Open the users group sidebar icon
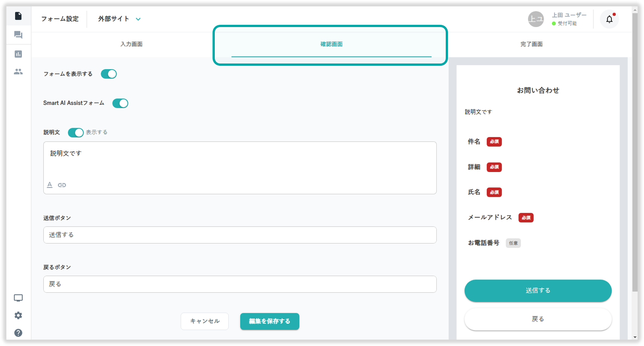The height and width of the screenshot is (346, 644). point(18,71)
